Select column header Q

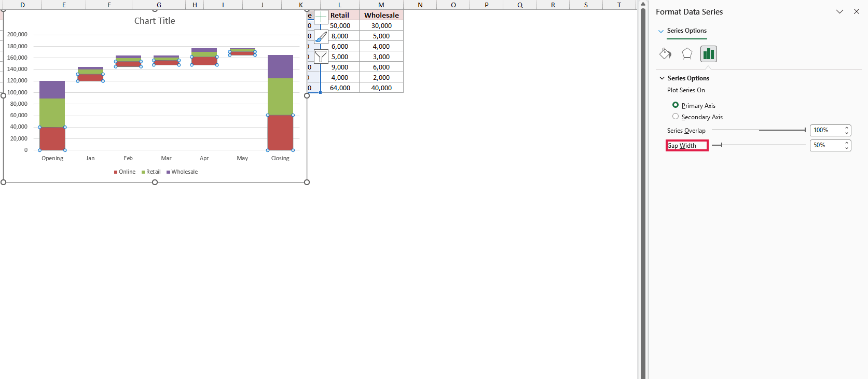[x=520, y=5]
